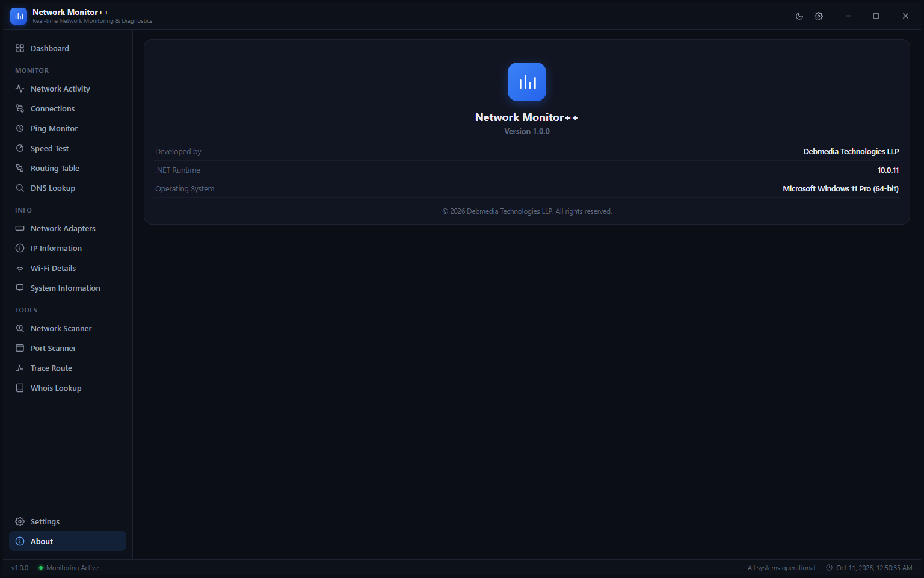
Task: Click the gear icon in title bar
Action: pyautogui.click(x=819, y=16)
